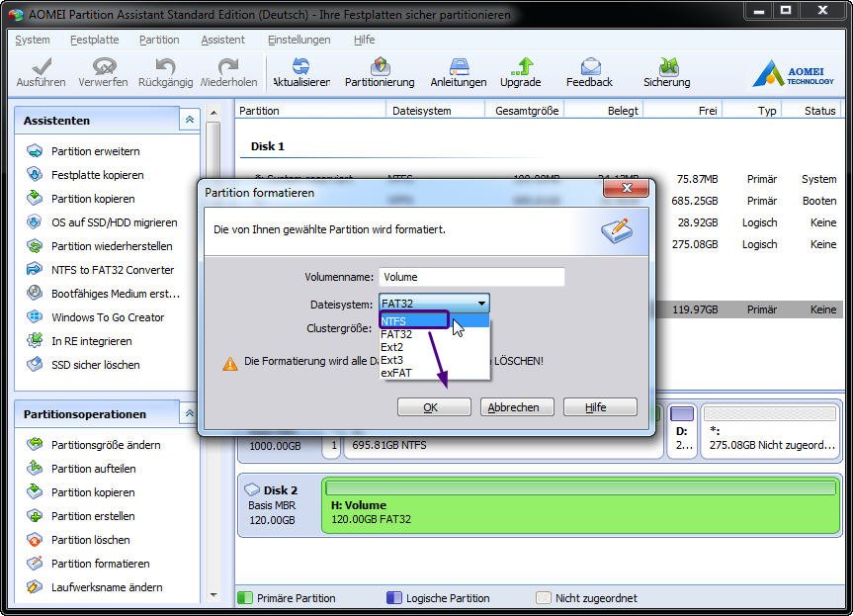
Task: Click the Rückgängig undo arrow icon
Action: (165, 66)
